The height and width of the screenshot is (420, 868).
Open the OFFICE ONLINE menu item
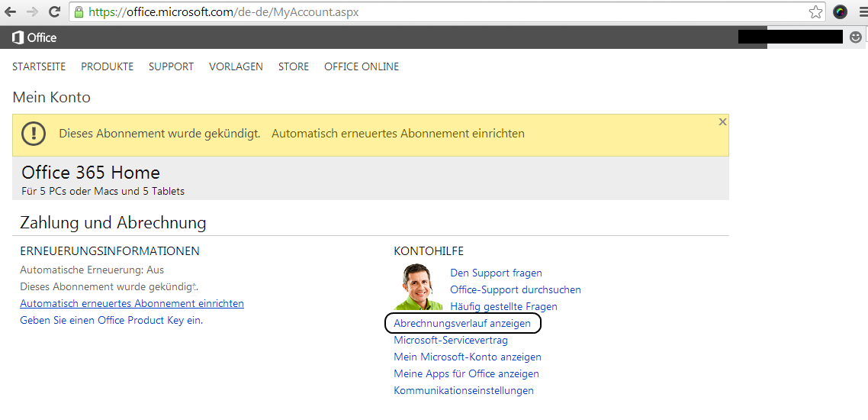click(362, 66)
